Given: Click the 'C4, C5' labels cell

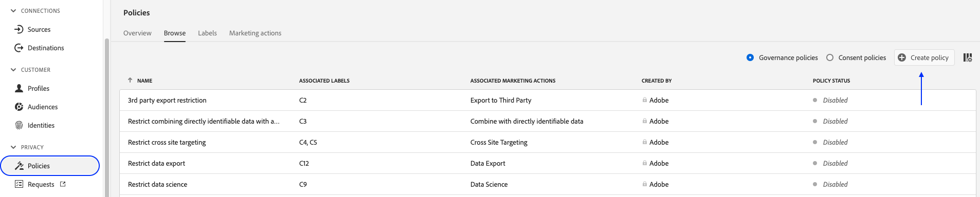Looking at the screenshot, I should 308,142.
